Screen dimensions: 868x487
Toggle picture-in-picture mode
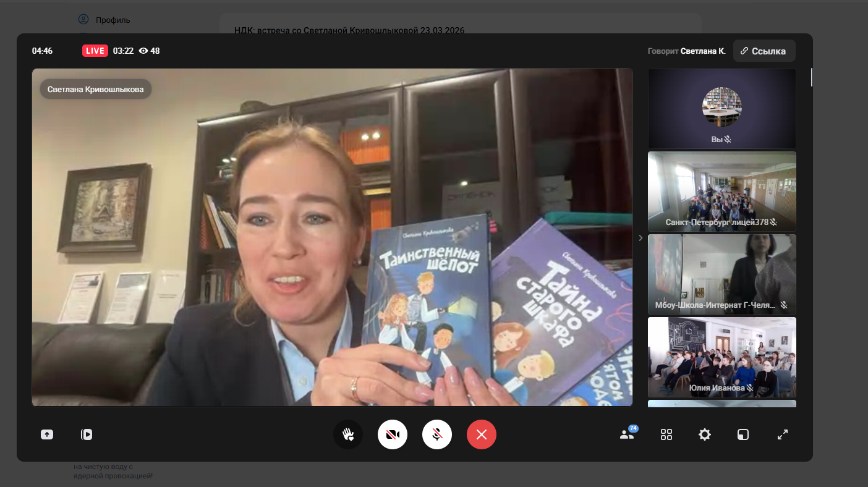pyautogui.click(x=743, y=434)
